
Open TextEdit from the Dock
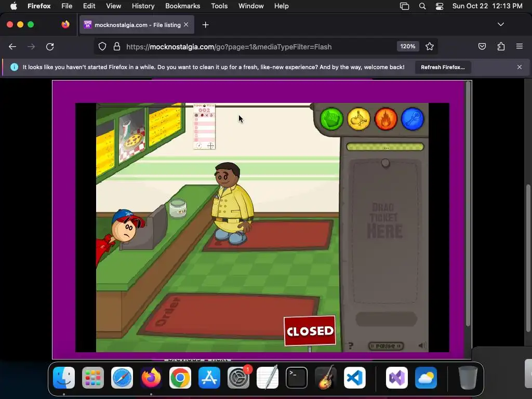point(268,378)
